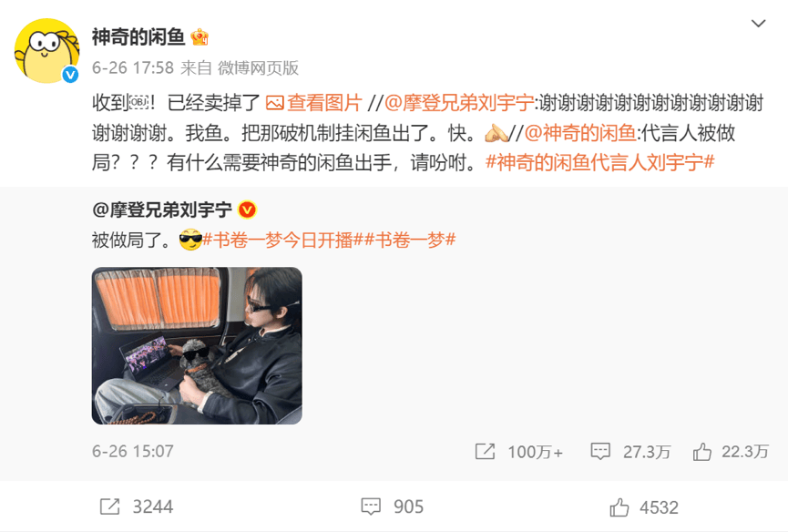This screenshot has height=532, width=788.
Task: Open @摩登兄弟刘宇宁 mention in post text
Action: tap(459, 103)
